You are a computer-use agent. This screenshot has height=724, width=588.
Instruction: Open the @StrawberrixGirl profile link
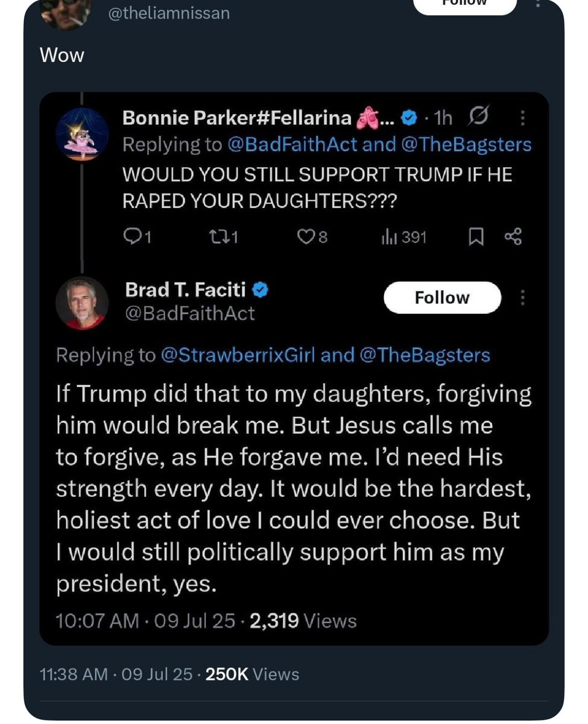coord(238,355)
